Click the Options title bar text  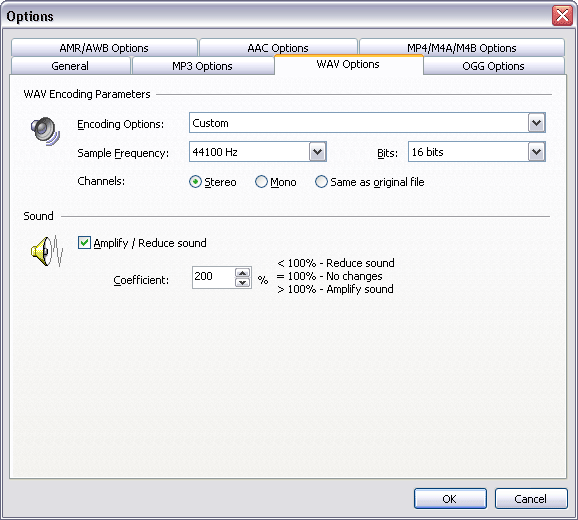click(x=30, y=16)
